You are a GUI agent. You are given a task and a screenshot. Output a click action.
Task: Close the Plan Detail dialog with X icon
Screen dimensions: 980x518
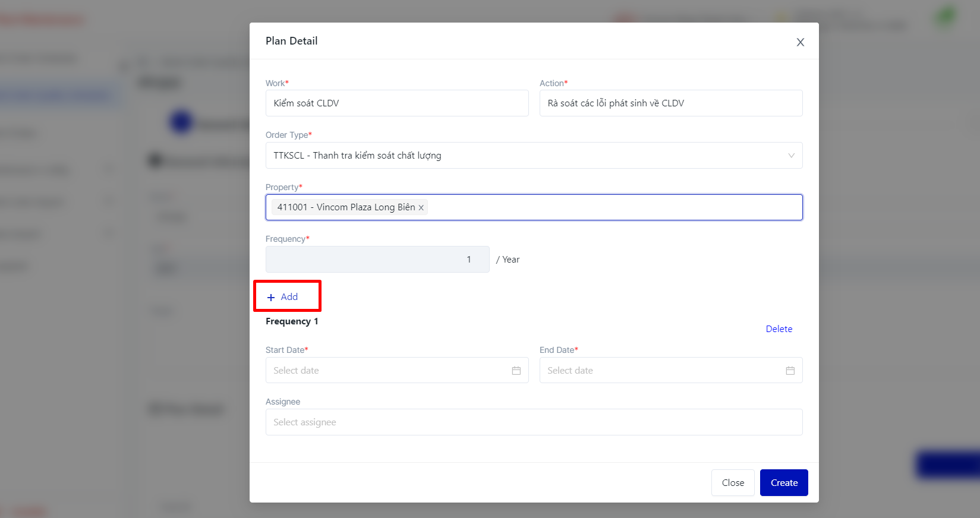pos(800,42)
